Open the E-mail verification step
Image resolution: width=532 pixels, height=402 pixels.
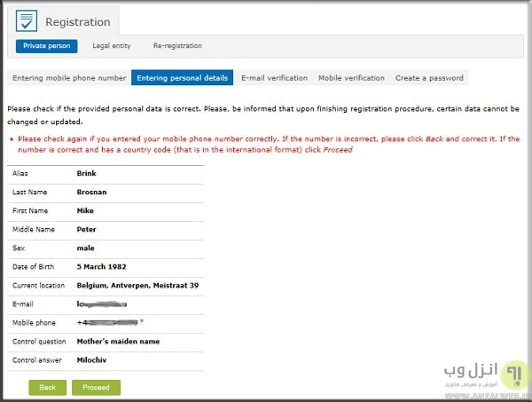pyautogui.click(x=274, y=78)
